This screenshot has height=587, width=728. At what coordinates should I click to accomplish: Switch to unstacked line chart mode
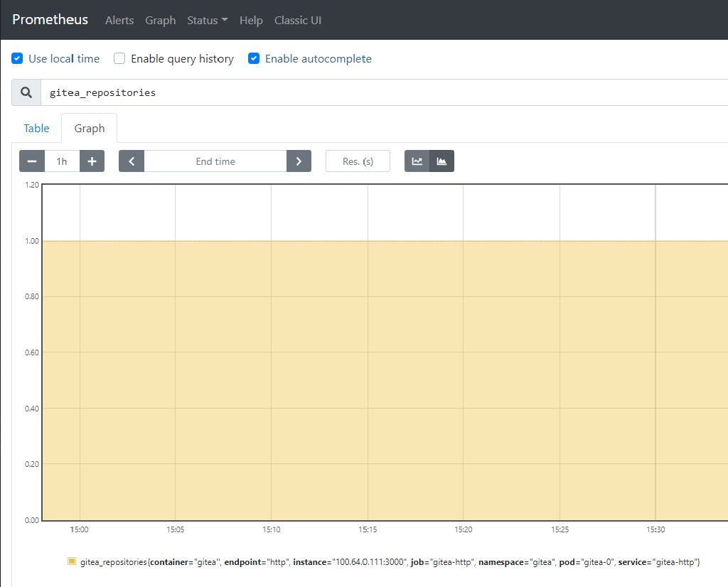[417, 161]
